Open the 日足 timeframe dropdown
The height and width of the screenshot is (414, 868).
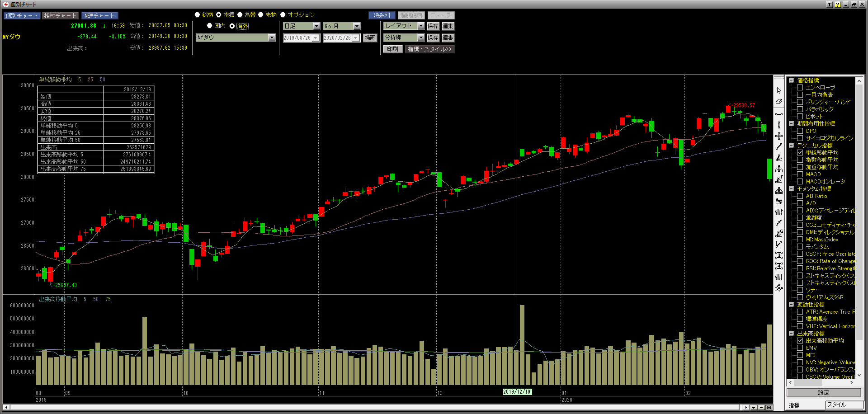pos(316,26)
